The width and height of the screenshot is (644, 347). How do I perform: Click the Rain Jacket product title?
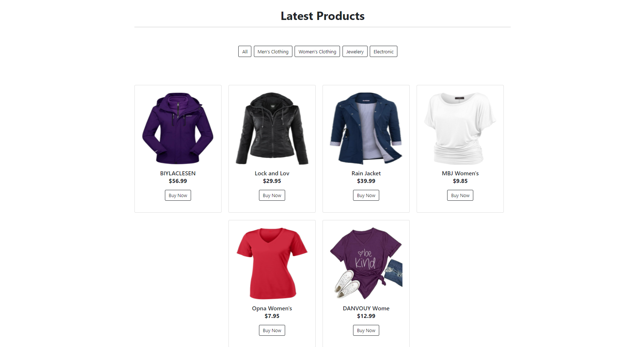[x=366, y=173]
